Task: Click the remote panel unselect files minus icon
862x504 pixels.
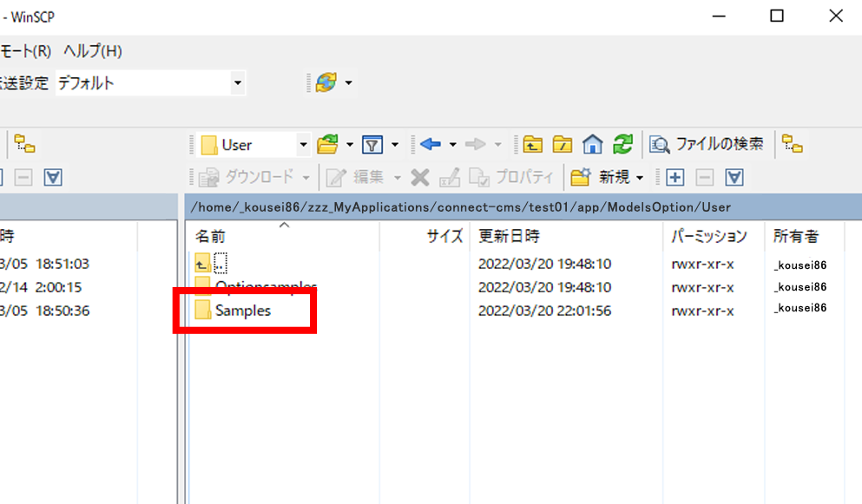Action: click(705, 177)
